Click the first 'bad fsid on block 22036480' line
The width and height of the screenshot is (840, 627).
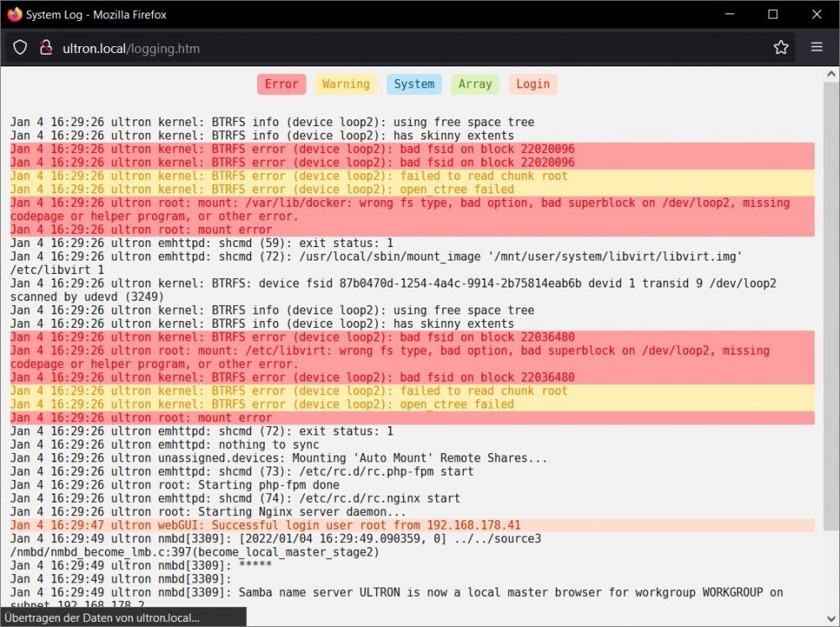click(x=412, y=337)
